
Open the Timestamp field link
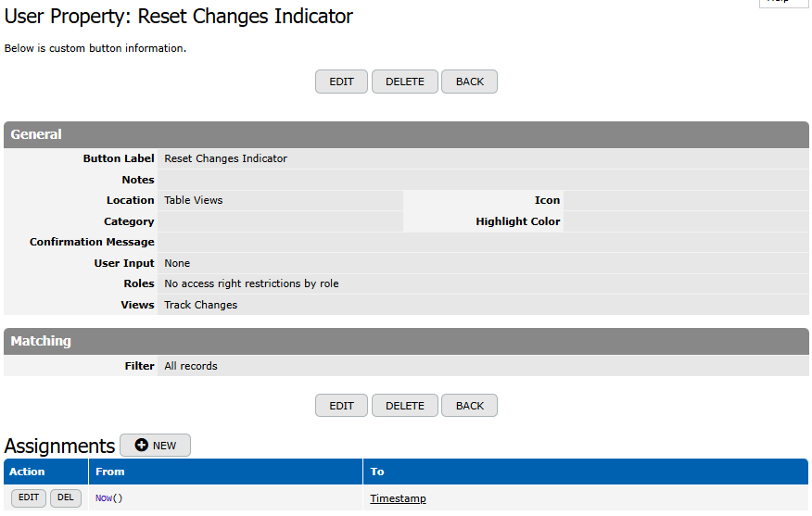click(x=398, y=498)
